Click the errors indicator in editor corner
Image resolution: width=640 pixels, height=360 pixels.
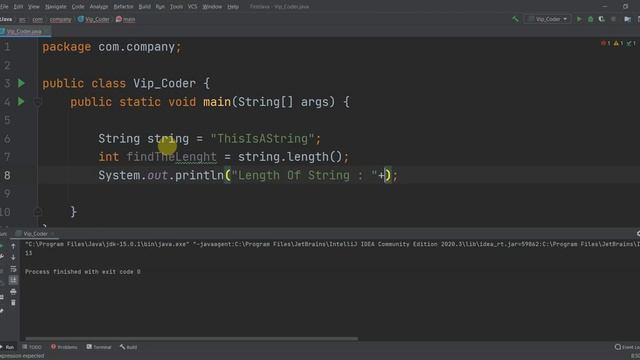point(606,43)
